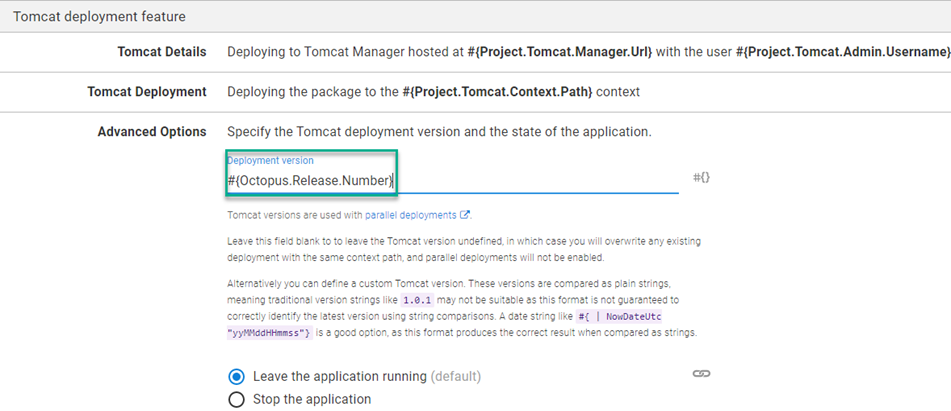
Task: Collapse the Advanced Options section
Action: click(x=152, y=132)
